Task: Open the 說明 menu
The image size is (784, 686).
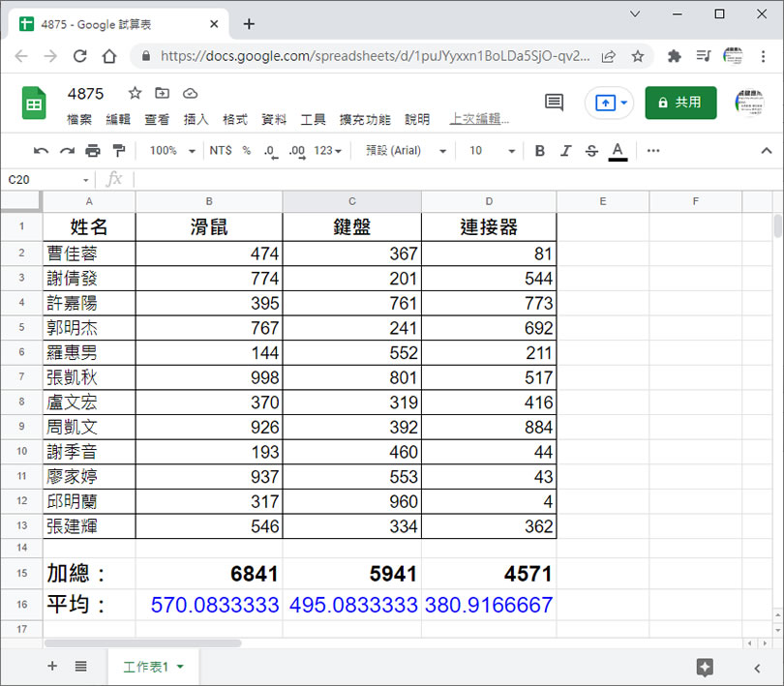Action: click(417, 120)
